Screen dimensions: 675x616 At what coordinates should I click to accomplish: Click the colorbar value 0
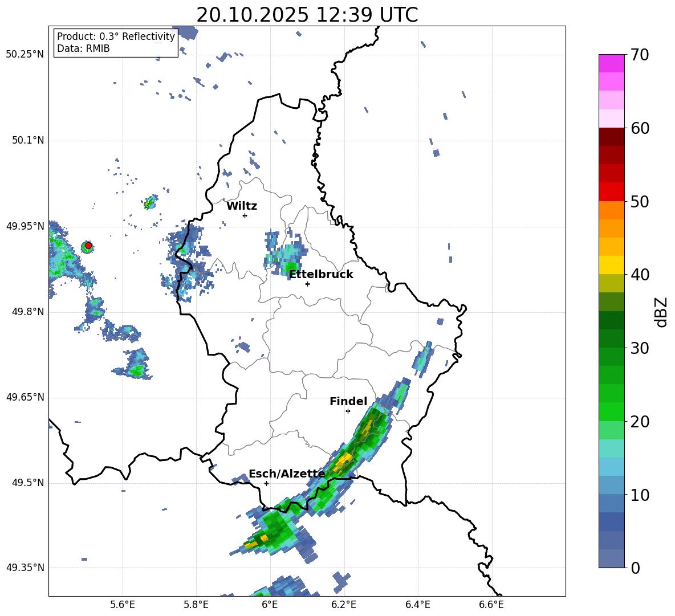(635, 568)
